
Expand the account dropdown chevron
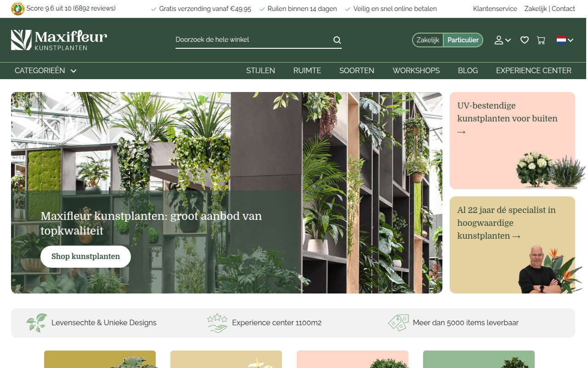coord(508,40)
